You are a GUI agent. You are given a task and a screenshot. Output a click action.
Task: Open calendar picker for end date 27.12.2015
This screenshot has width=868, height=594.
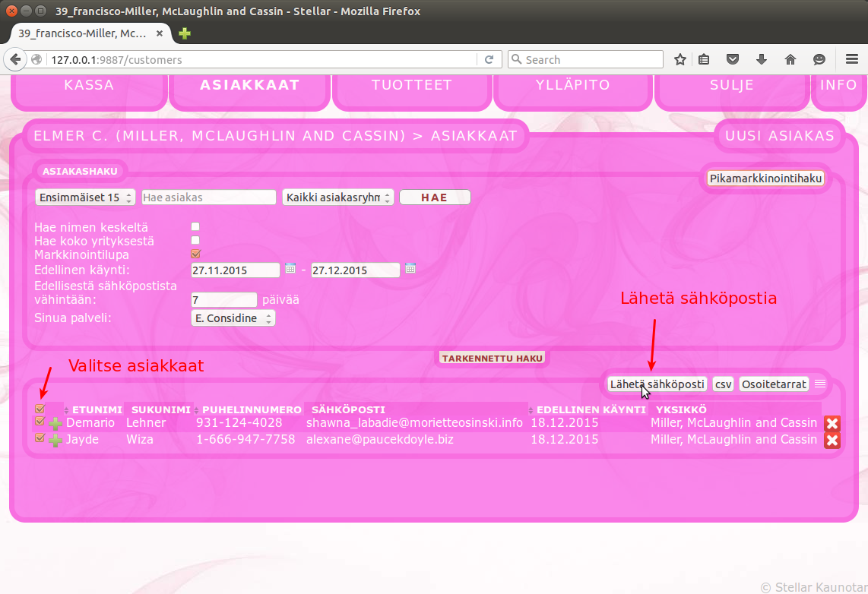[410, 268]
